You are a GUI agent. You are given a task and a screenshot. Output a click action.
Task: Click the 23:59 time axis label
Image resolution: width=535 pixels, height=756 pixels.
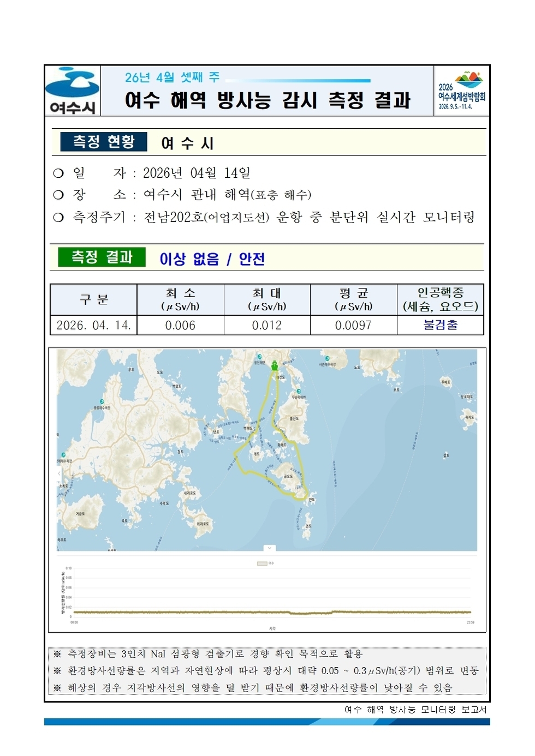(470, 622)
